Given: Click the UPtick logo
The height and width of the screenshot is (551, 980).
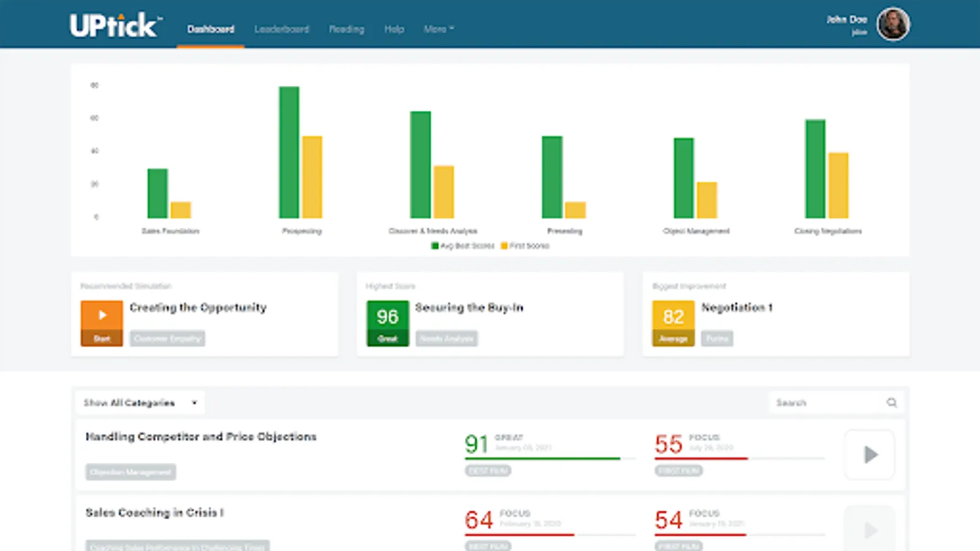Looking at the screenshot, I should pyautogui.click(x=116, y=25).
